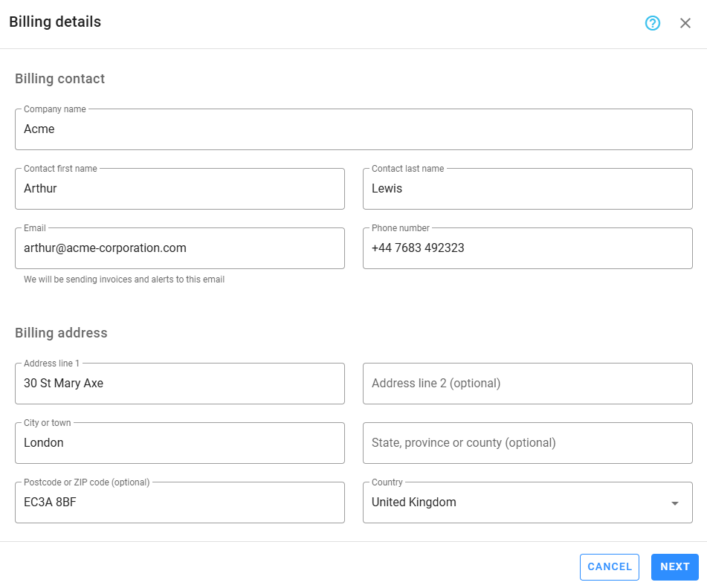This screenshot has width=707, height=588.
Task: Select the Email input field
Action: point(180,248)
